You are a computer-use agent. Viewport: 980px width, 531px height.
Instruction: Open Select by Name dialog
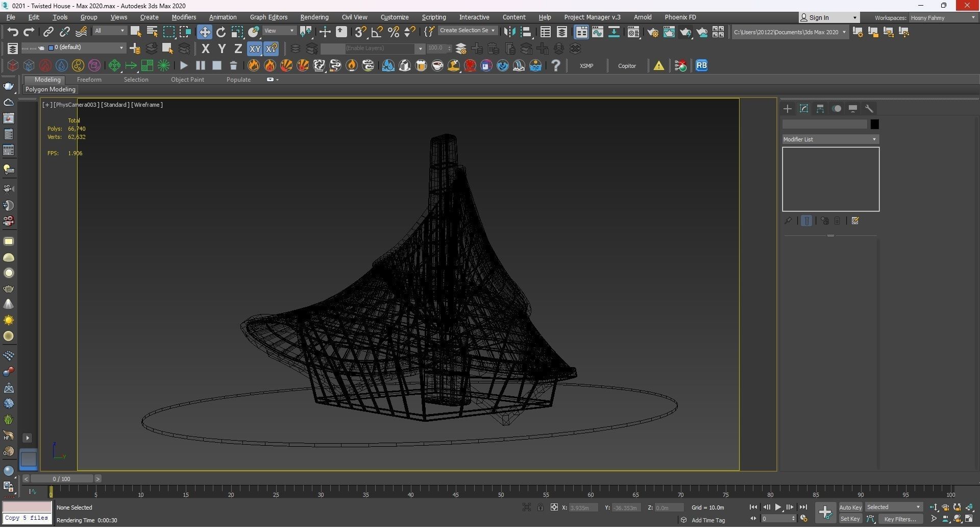pyautogui.click(x=152, y=32)
